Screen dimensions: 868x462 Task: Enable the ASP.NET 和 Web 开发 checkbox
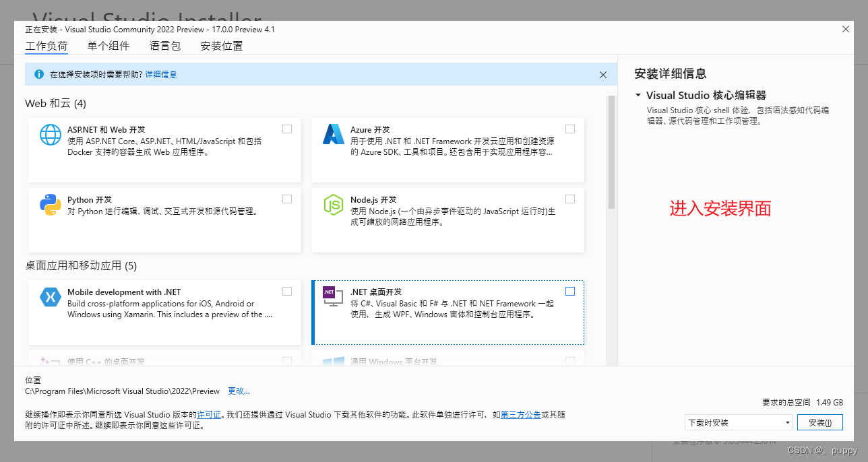click(287, 129)
